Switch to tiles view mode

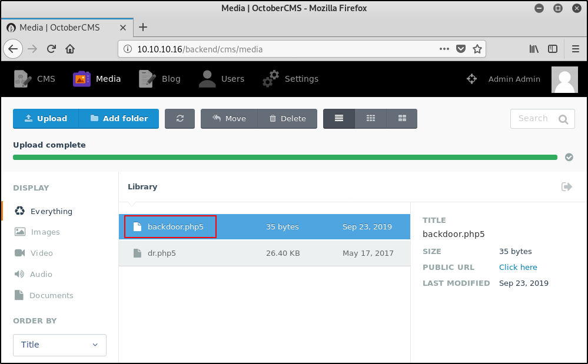pos(402,118)
